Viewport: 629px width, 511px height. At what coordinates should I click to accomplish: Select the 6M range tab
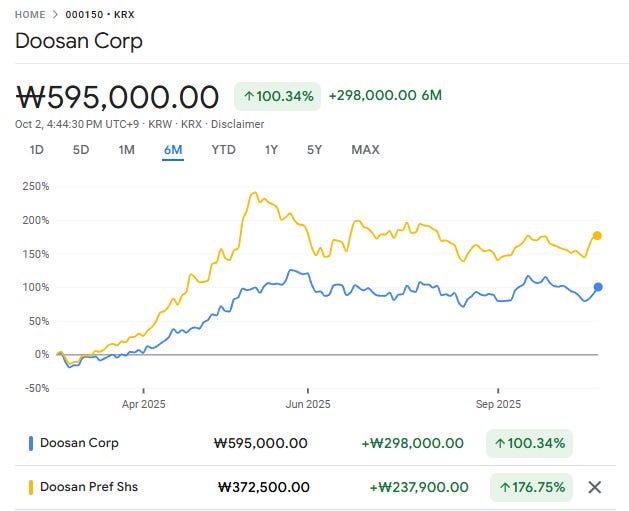click(173, 150)
